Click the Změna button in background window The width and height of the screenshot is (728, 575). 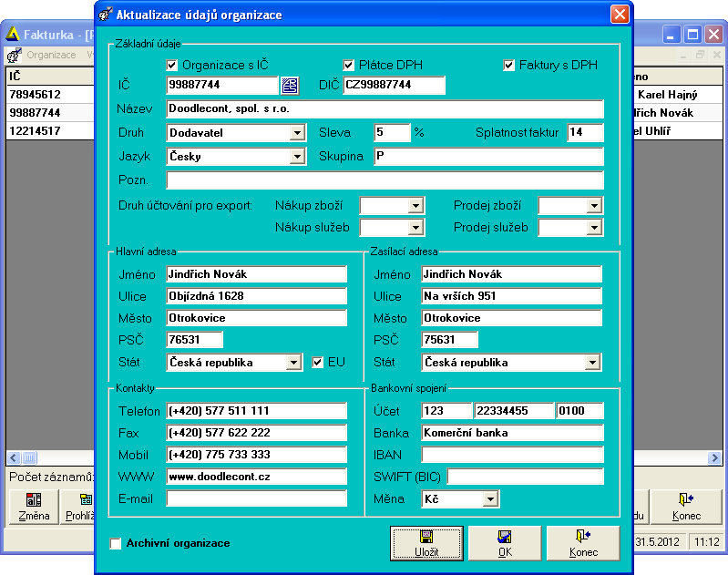[x=34, y=507]
